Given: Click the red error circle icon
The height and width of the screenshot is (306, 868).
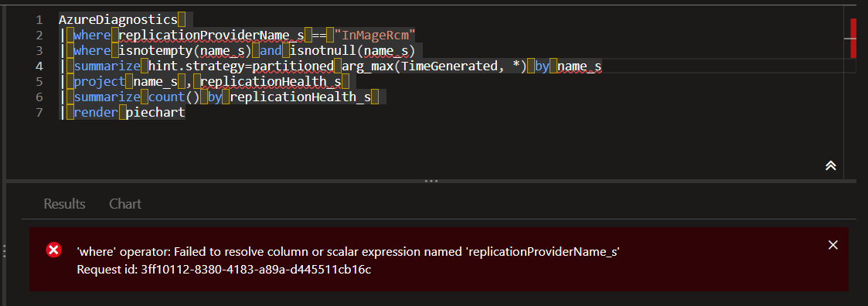Looking at the screenshot, I should [x=53, y=250].
